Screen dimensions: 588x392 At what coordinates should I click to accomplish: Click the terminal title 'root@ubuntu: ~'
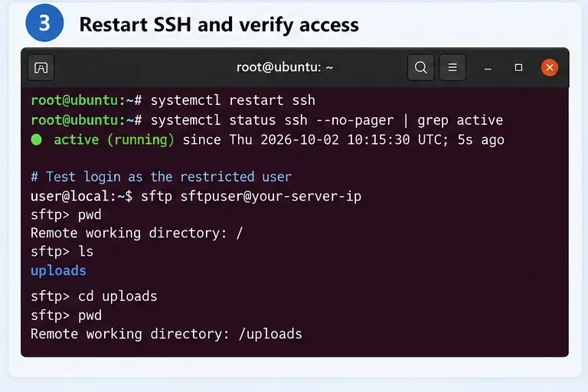pyautogui.click(x=285, y=67)
